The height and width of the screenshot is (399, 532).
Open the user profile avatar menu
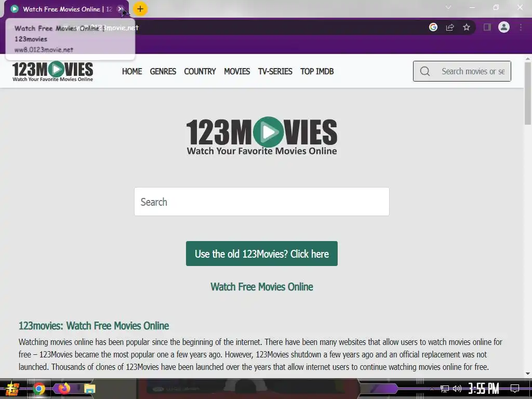[x=504, y=27]
